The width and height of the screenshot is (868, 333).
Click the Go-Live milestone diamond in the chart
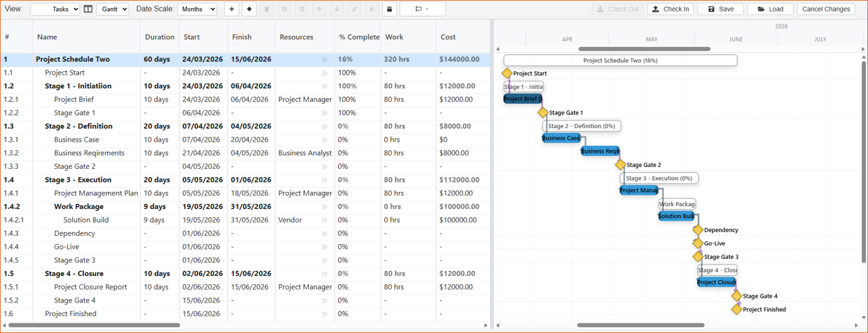pyautogui.click(x=698, y=243)
